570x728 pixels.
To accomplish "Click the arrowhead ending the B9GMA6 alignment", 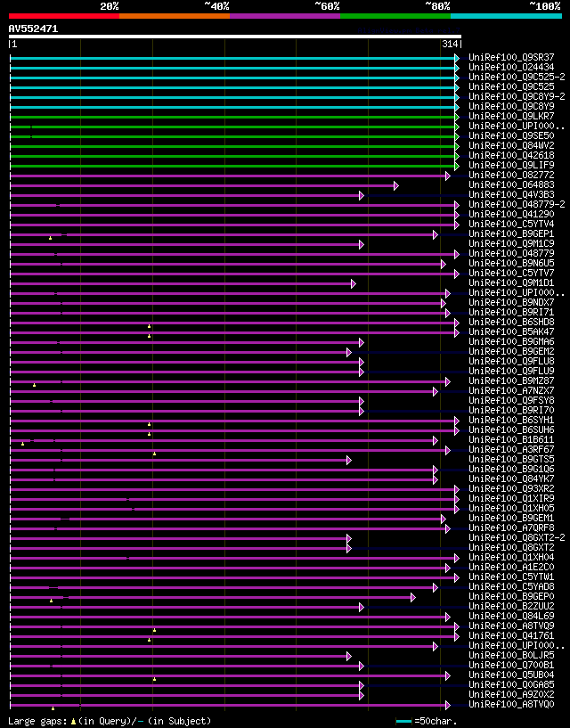I will point(361,342).
